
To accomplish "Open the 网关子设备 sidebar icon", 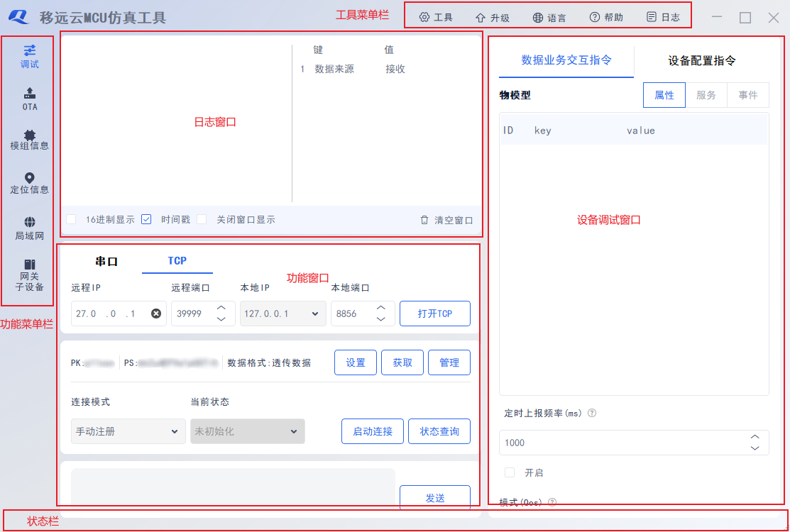I will pos(30,265).
